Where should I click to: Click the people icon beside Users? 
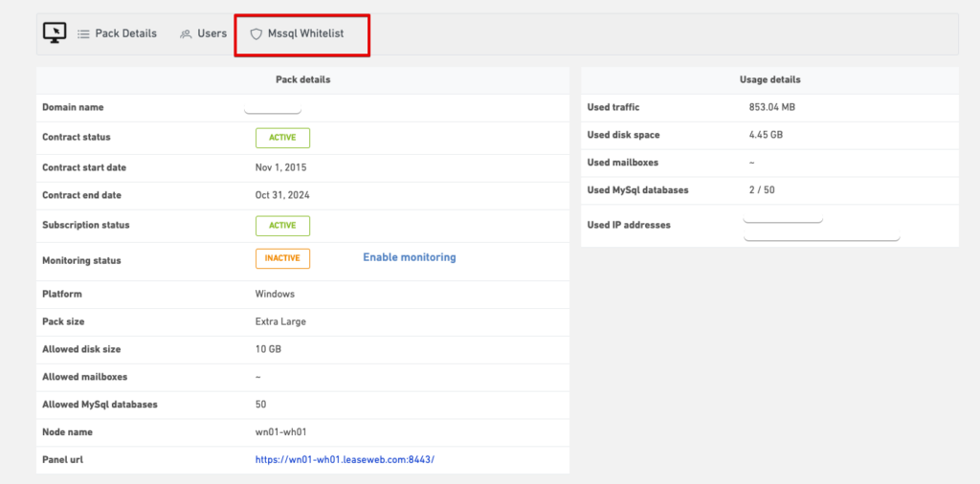click(186, 34)
